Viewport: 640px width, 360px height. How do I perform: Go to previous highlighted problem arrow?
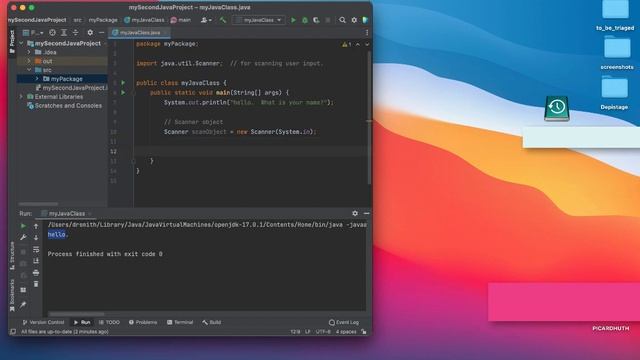pyautogui.click(x=358, y=44)
